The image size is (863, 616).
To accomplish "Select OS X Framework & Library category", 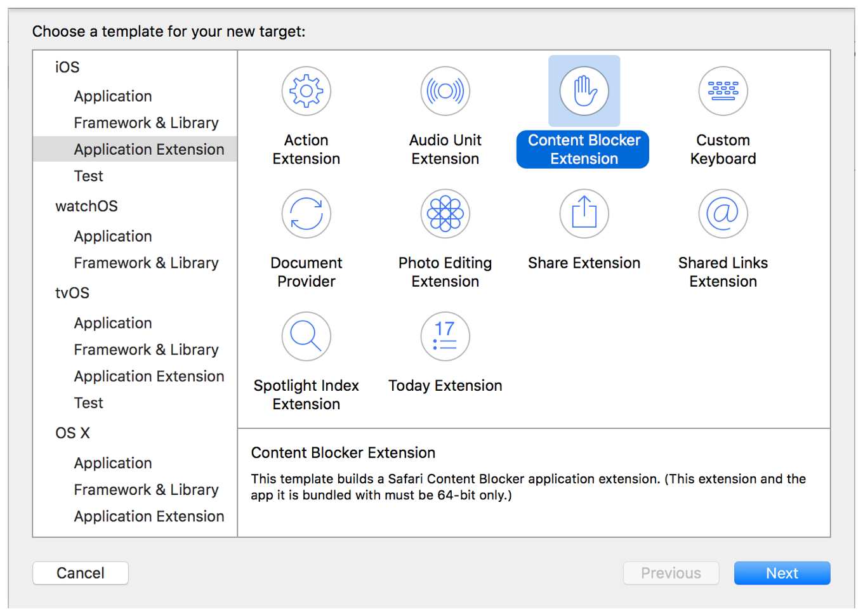I will 146,490.
